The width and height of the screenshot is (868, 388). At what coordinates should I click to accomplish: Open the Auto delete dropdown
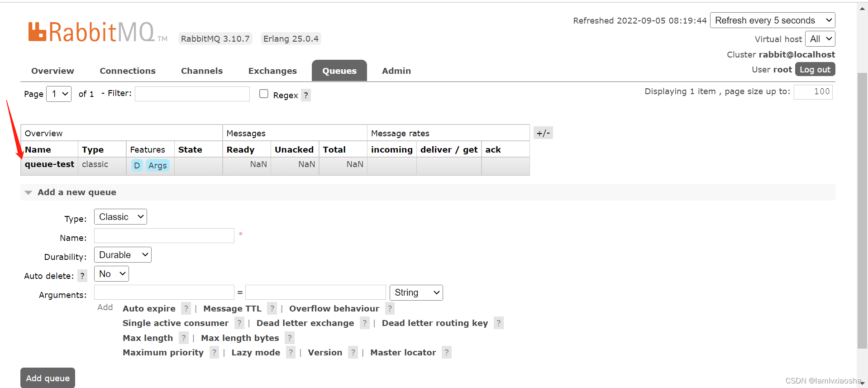click(111, 274)
